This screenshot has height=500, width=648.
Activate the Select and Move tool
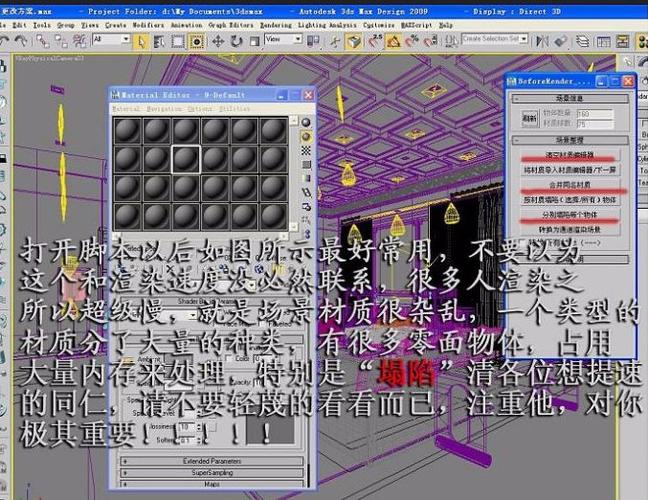tap(218, 41)
